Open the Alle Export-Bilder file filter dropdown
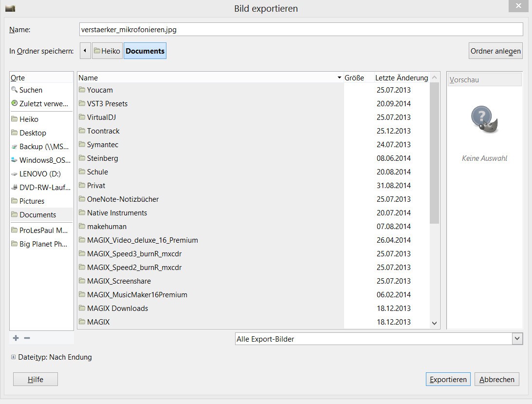The height and width of the screenshot is (404, 532). [378, 339]
